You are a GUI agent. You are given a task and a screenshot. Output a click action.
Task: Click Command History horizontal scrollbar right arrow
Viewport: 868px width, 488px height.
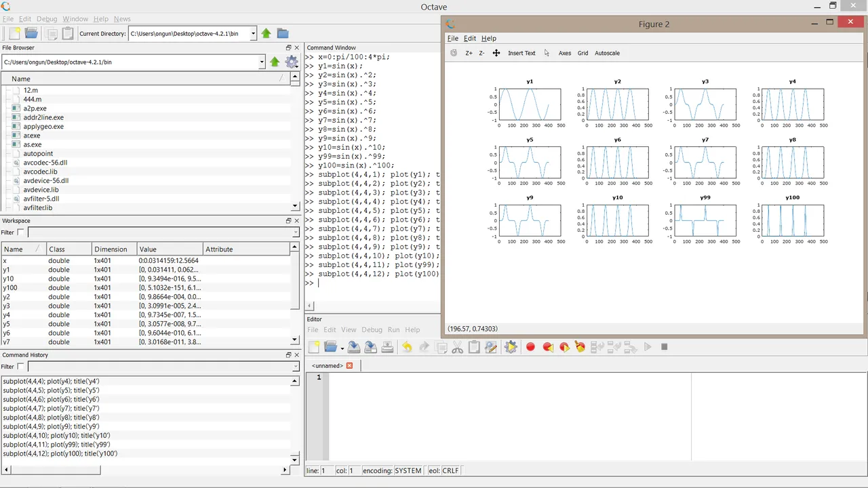(285, 470)
